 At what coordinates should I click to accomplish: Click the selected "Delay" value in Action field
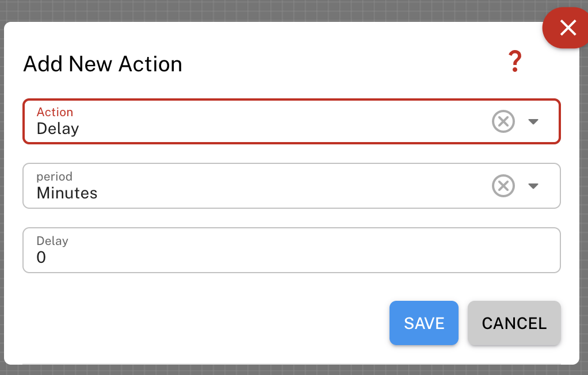(58, 129)
